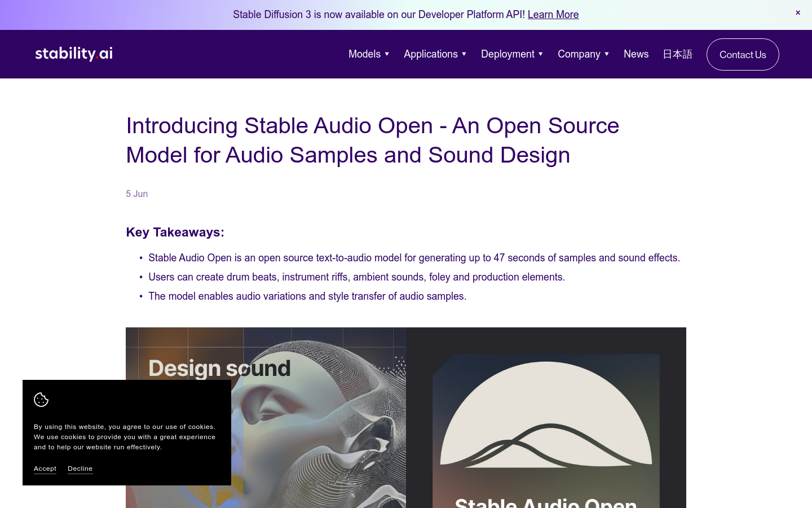Click the Key Takeaways heading
Viewport: 812px width, 508px height.
coord(175,232)
